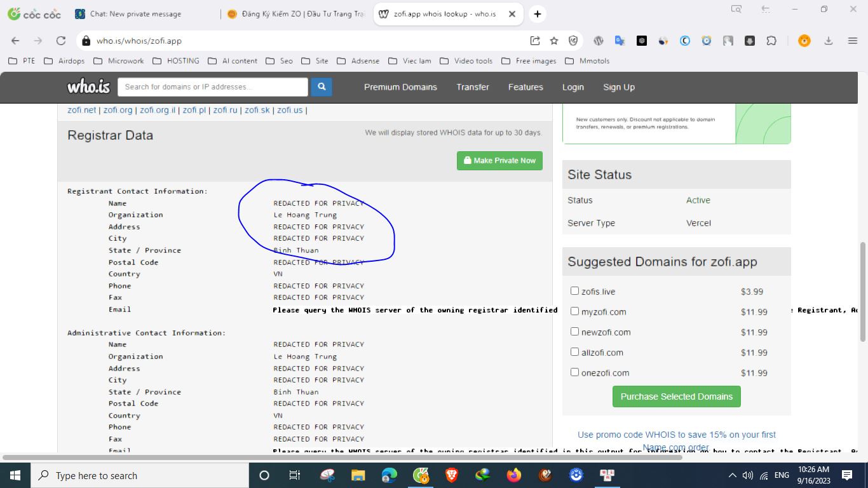Open the taskbar clock and date
The image size is (868, 488).
pos(814,475)
